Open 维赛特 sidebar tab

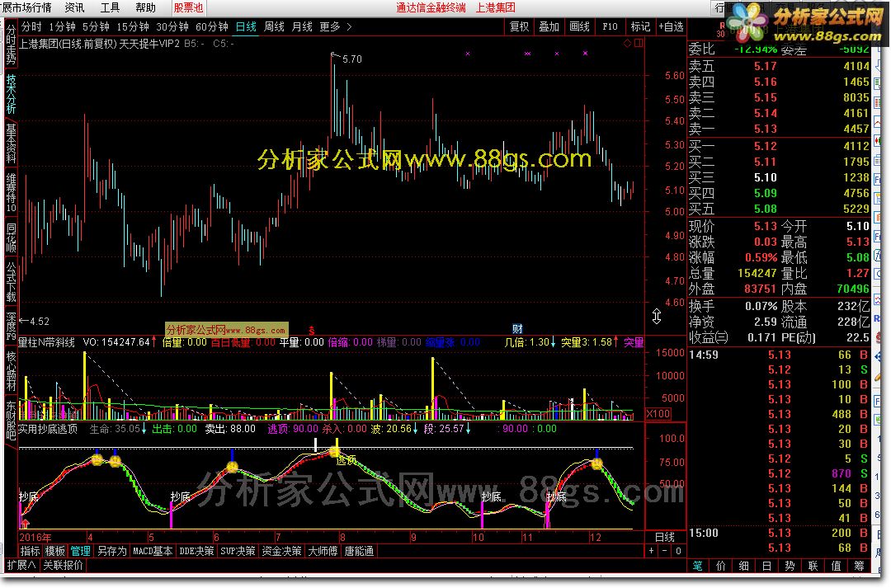click(x=11, y=193)
